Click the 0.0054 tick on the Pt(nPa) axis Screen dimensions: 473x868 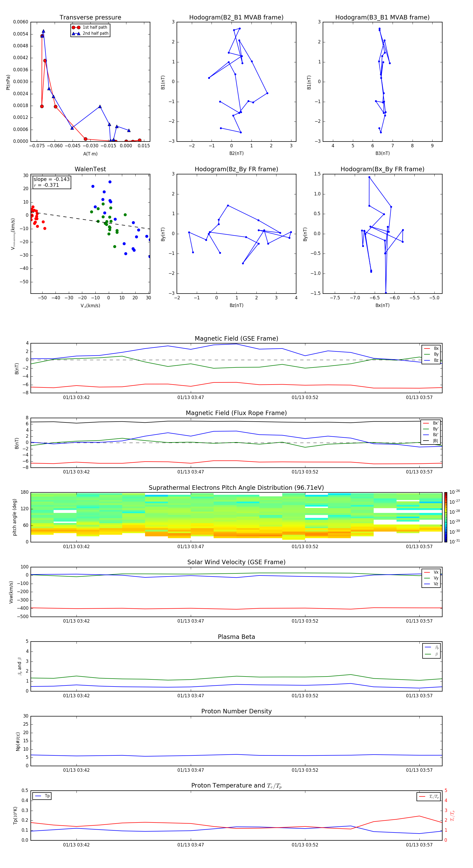pos(20,34)
